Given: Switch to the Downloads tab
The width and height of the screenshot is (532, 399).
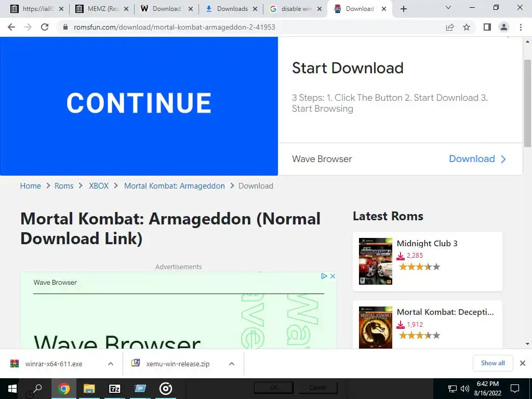Looking at the screenshot, I should click(232, 9).
